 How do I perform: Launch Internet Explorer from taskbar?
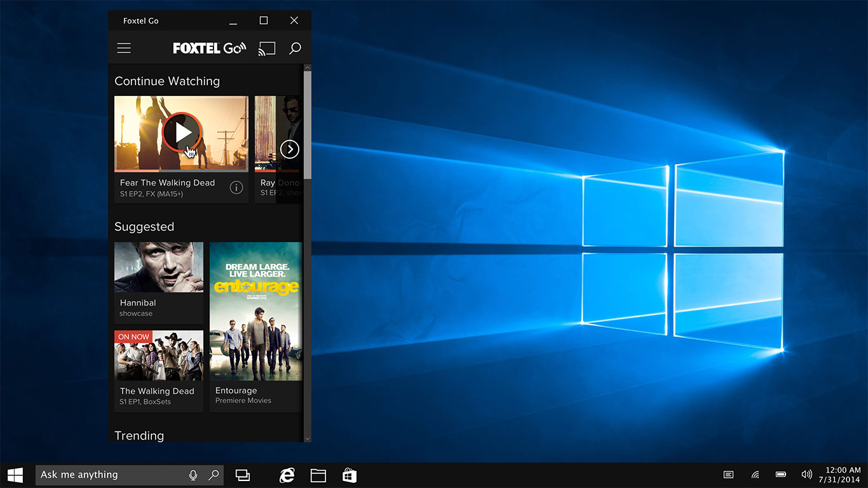[287, 475]
